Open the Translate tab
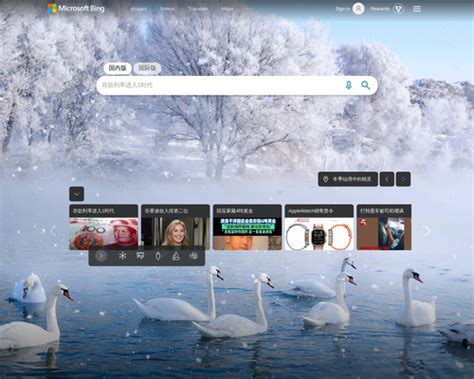This screenshot has width=474, height=379. [198, 9]
